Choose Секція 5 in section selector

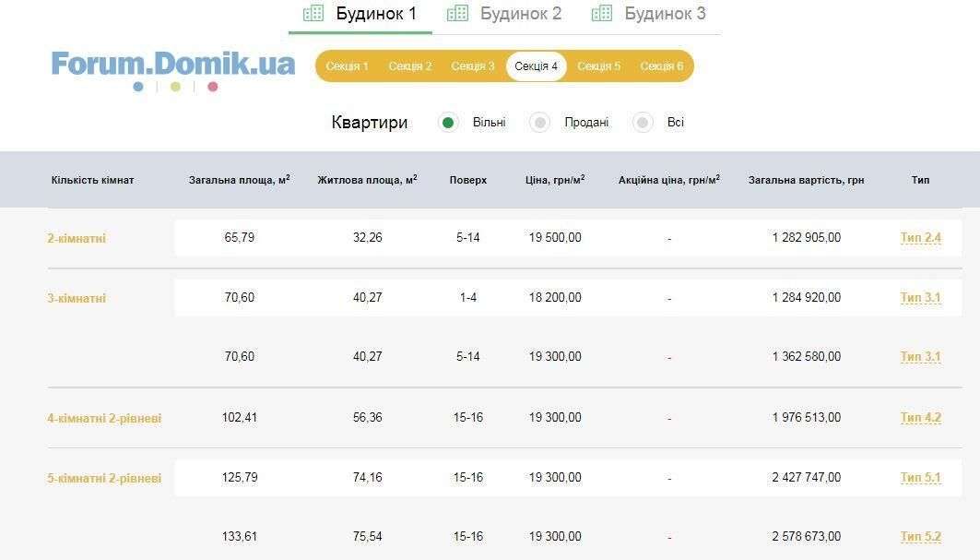coord(598,66)
